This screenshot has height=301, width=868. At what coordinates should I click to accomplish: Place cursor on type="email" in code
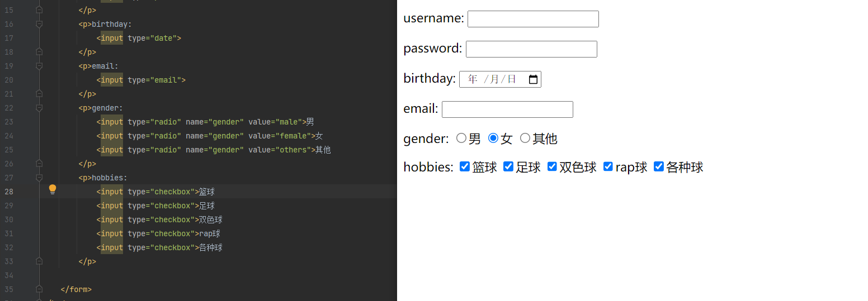(x=154, y=80)
